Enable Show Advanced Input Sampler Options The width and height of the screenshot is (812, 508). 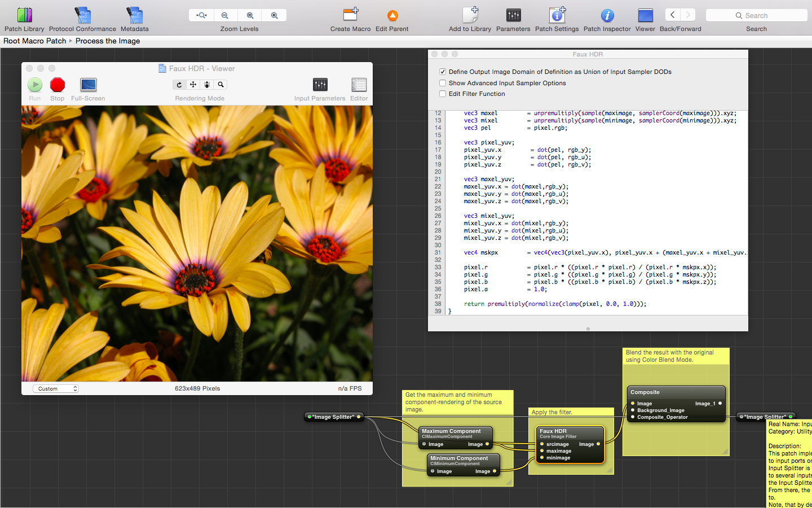443,83
